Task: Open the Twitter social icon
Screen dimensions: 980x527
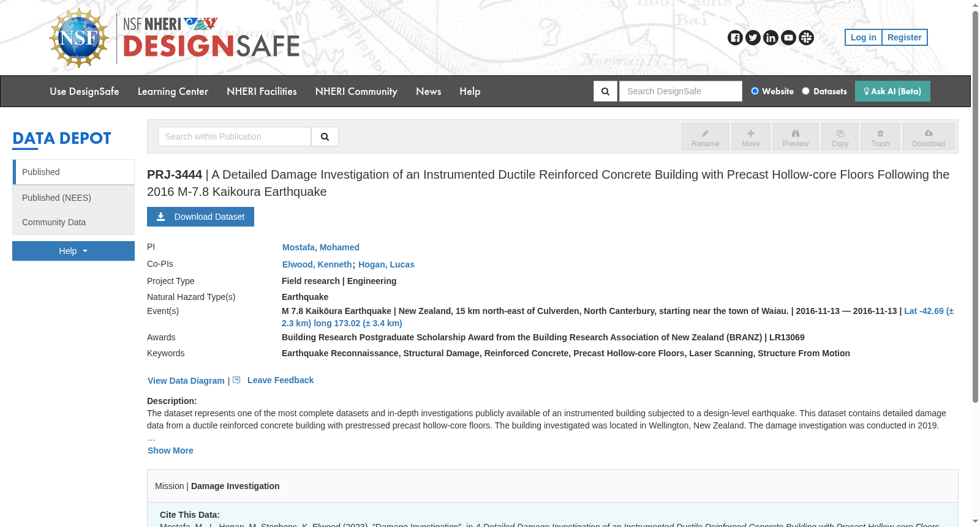Action: coord(753,38)
